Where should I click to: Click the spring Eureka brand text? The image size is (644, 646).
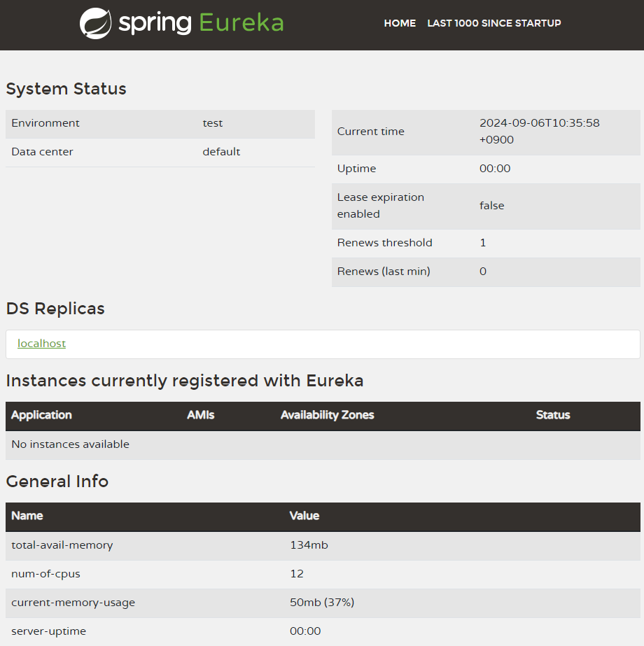coord(201,23)
